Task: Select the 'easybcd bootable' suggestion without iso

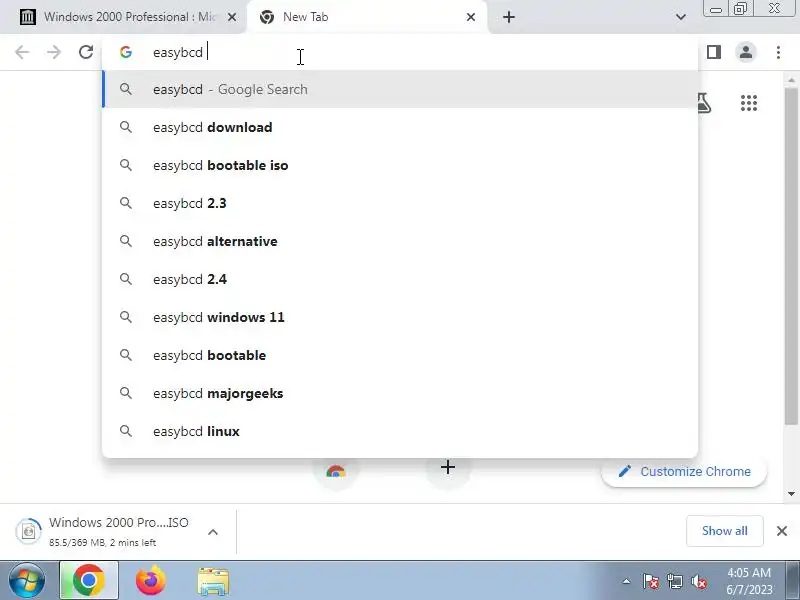Action: tap(400, 355)
